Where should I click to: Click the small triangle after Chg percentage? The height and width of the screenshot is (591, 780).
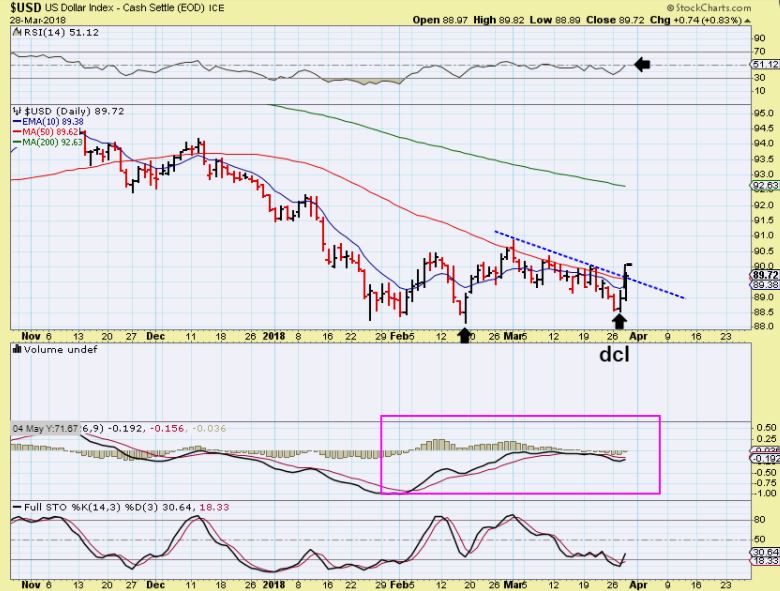click(x=747, y=20)
